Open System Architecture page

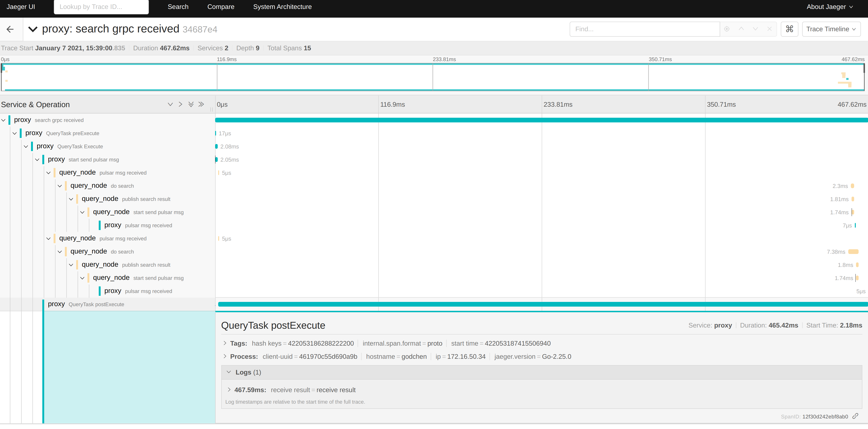282,7
